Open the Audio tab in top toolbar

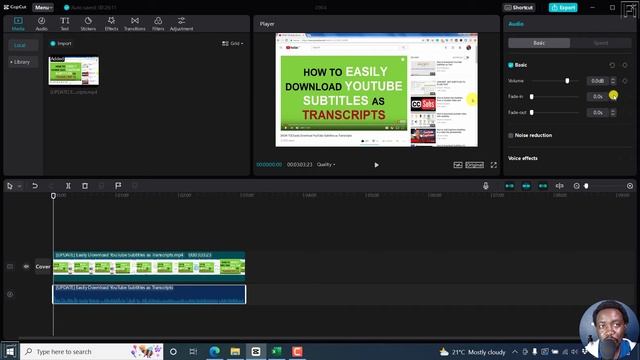(41, 24)
